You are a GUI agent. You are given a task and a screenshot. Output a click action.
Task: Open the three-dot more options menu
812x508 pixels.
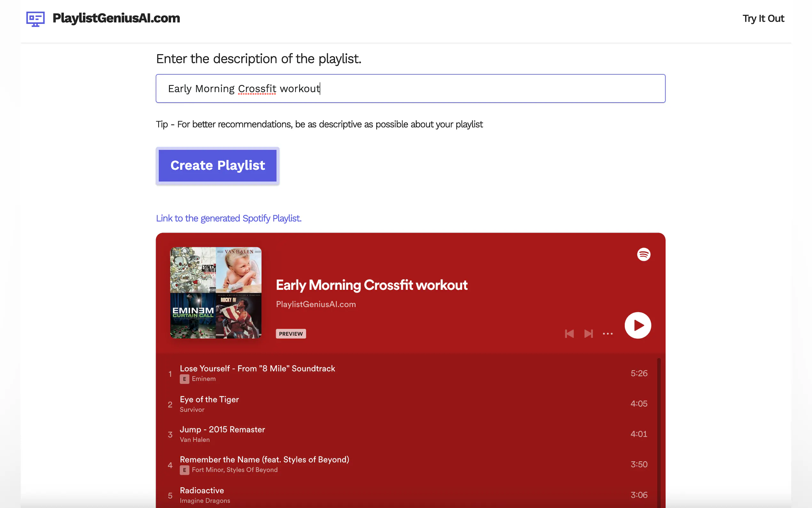click(607, 334)
